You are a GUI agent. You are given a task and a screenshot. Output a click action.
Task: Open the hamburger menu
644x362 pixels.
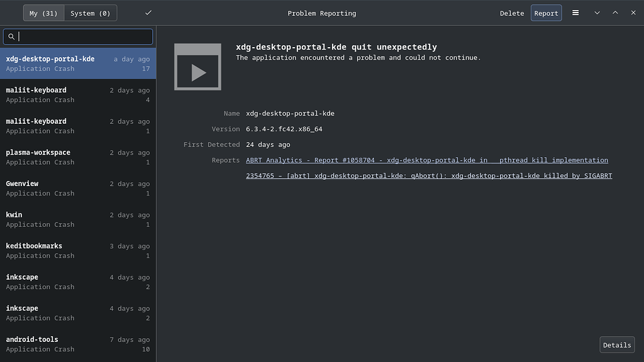575,13
